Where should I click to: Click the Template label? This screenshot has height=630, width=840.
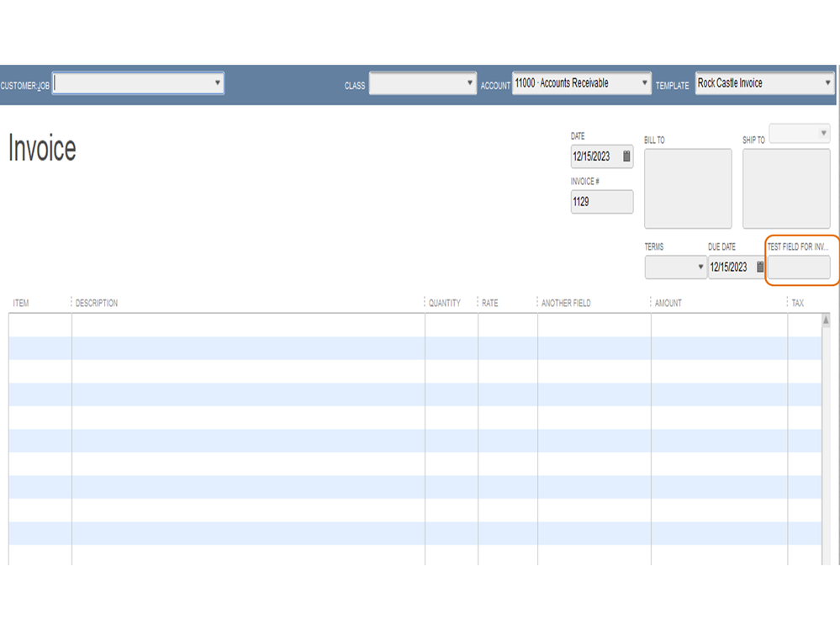673,86
